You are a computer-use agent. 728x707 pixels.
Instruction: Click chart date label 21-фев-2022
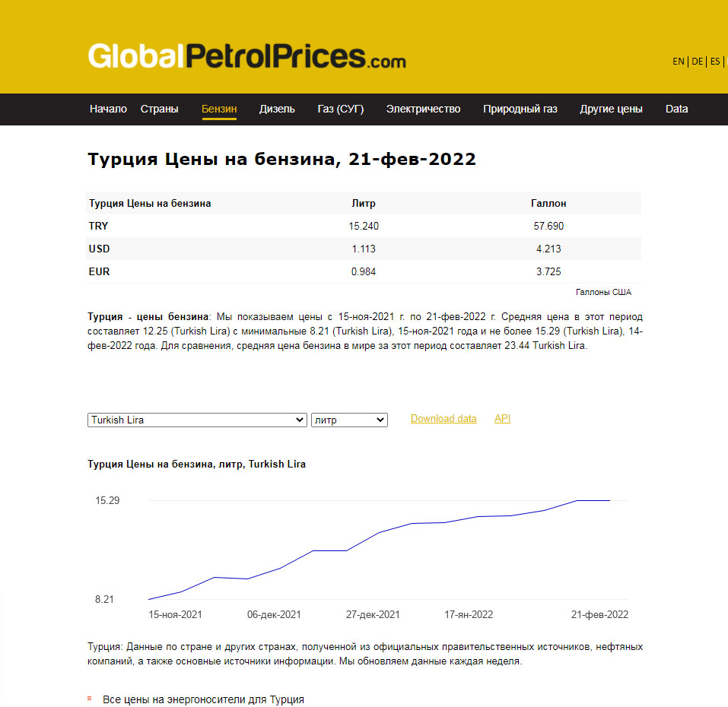pyautogui.click(x=599, y=615)
